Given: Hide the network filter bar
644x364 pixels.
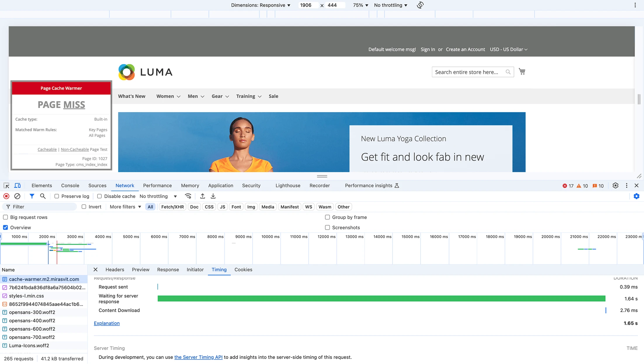Looking at the screenshot, I should coord(32,196).
